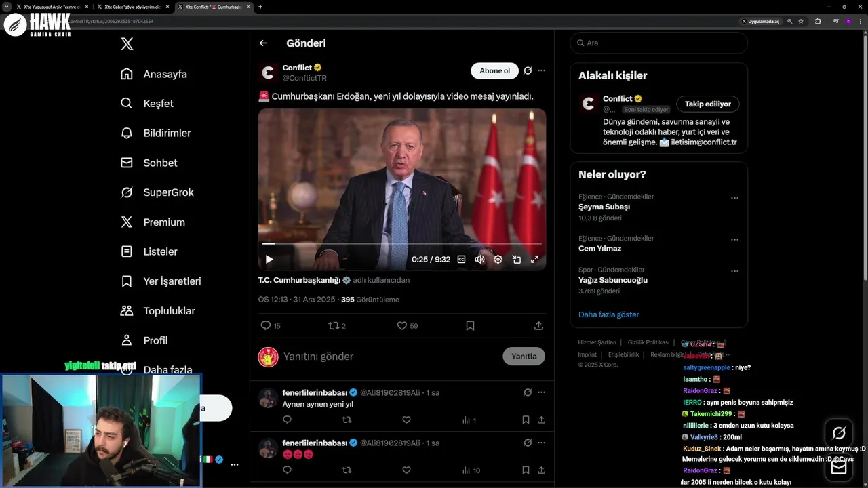The width and height of the screenshot is (868, 488).
Task: Open SuperGrok from the sidebar
Action: tap(157, 192)
